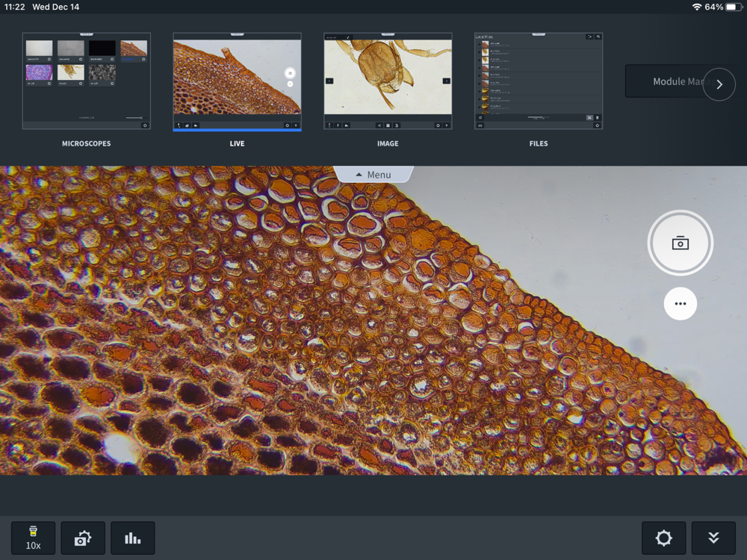
Task: Show the histogram bar chart panel
Action: tap(132, 538)
